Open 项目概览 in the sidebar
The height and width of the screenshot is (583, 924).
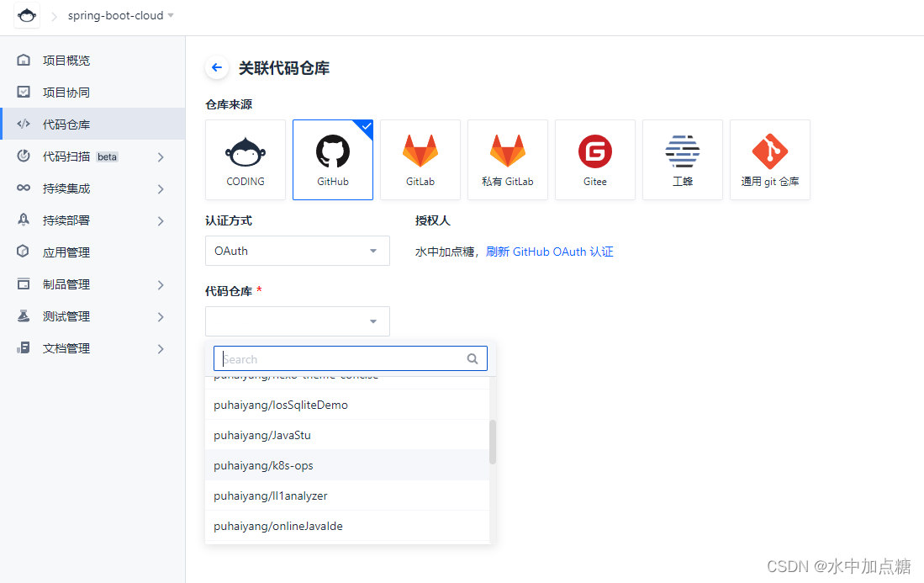93,60
